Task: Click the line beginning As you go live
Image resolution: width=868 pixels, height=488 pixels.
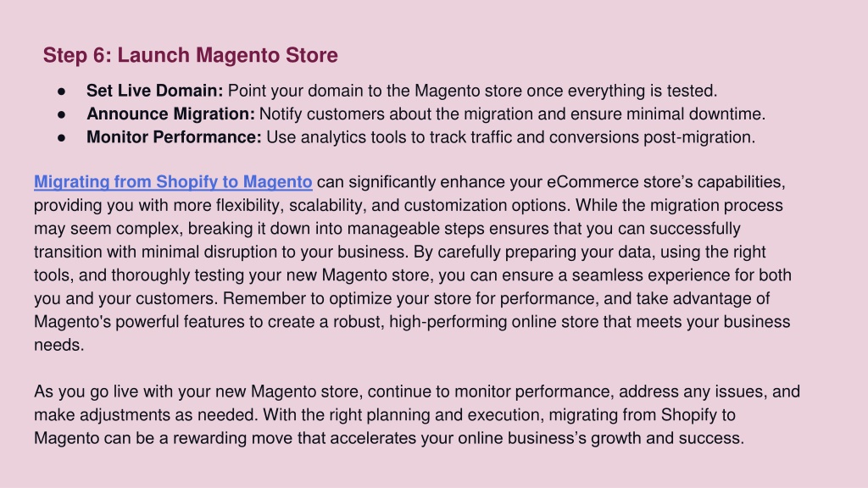Action: 417,391
